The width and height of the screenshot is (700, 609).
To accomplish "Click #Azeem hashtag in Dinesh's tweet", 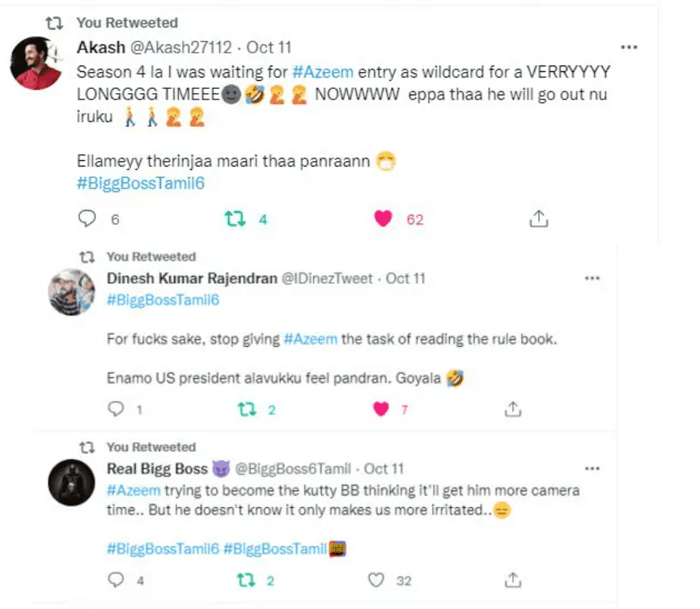I will (x=310, y=339).
